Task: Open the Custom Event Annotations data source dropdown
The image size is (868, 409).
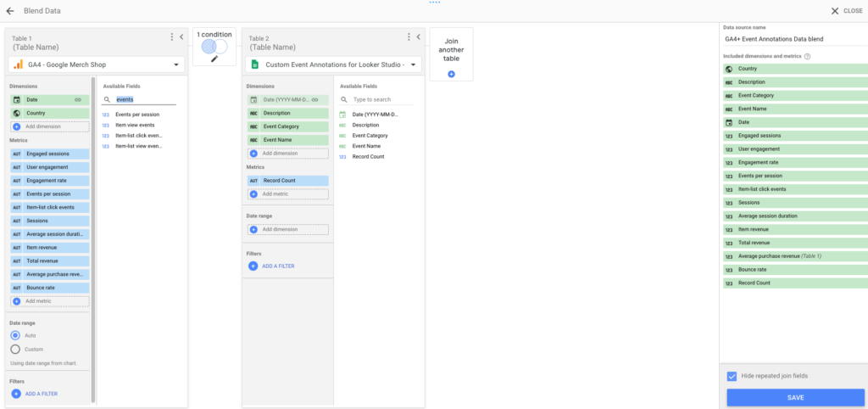Action: [332, 64]
